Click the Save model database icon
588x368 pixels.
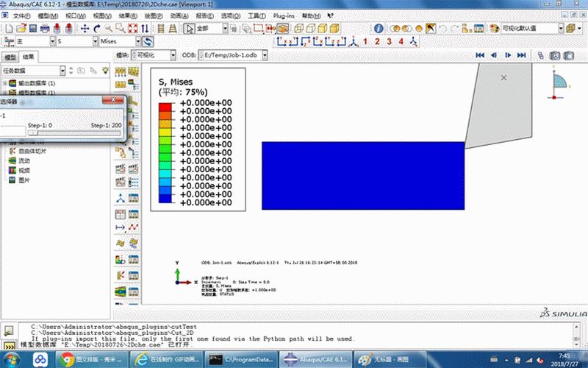32,28
